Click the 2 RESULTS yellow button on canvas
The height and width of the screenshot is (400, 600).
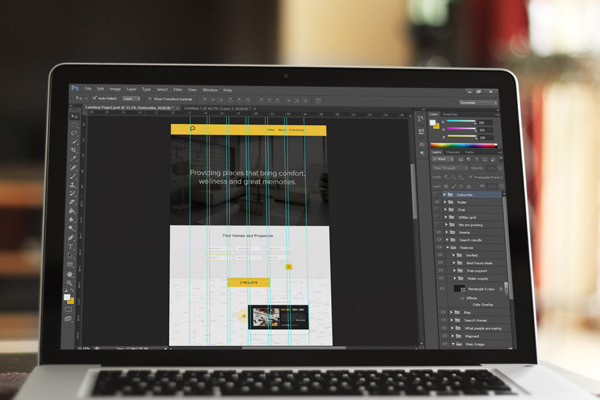tap(249, 282)
